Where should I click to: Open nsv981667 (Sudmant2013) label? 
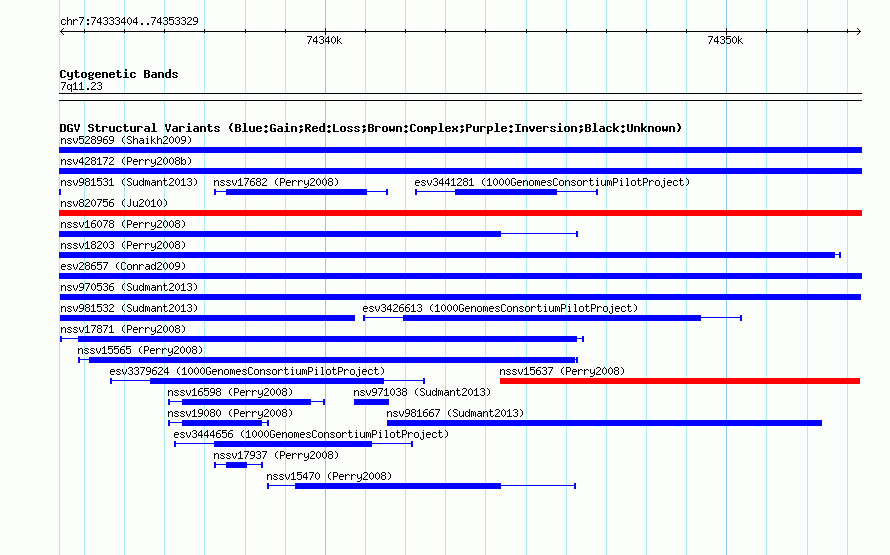click(x=455, y=413)
